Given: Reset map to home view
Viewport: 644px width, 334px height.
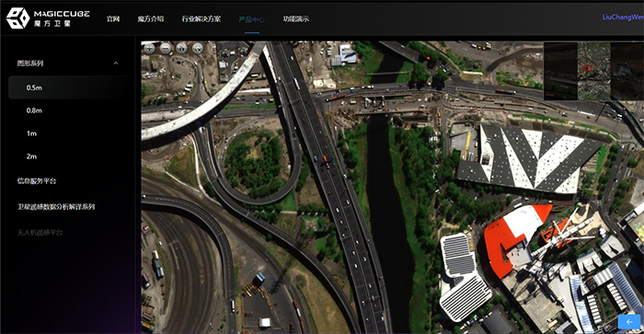Looking at the screenshot, I should pos(181,49).
